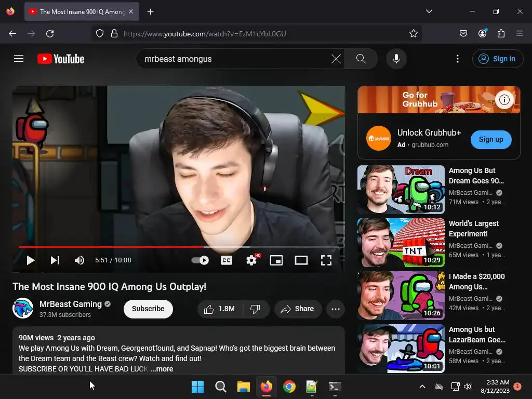Subscribe to MrBeast Gaming
The height and width of the screenshot is (399, 532).
pos(148,309)
